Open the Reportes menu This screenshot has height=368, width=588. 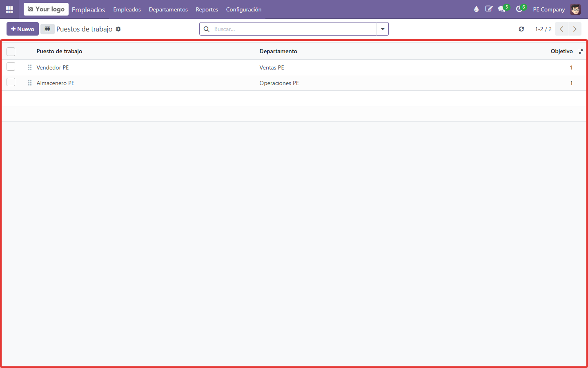tap(207, 9)
